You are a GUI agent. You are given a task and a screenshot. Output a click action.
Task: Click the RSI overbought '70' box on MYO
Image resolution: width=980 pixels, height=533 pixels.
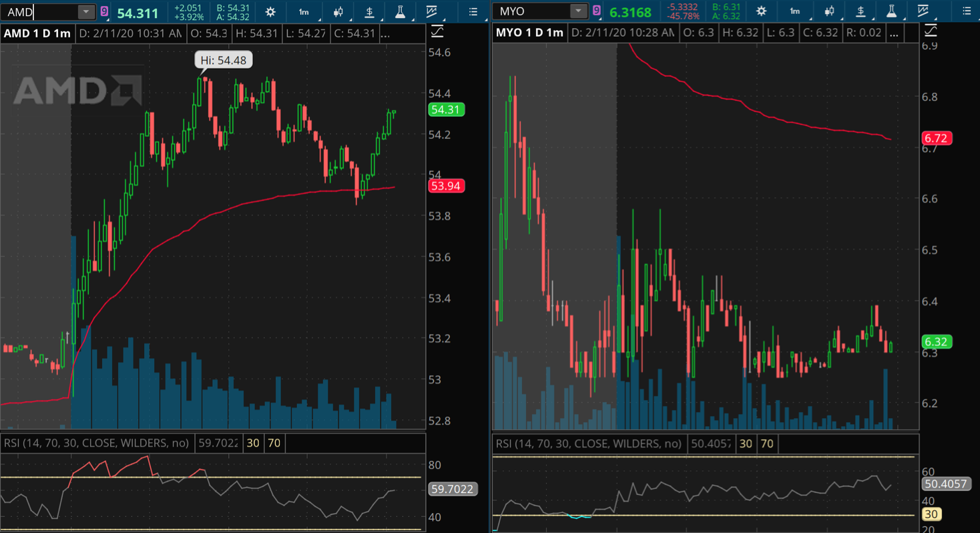767,443
